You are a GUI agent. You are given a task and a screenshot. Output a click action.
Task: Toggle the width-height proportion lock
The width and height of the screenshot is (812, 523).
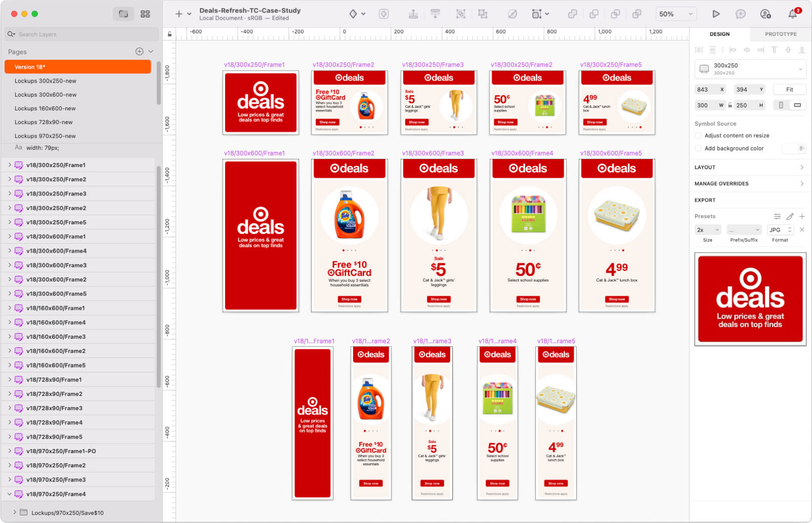click(x=730, y=105)
